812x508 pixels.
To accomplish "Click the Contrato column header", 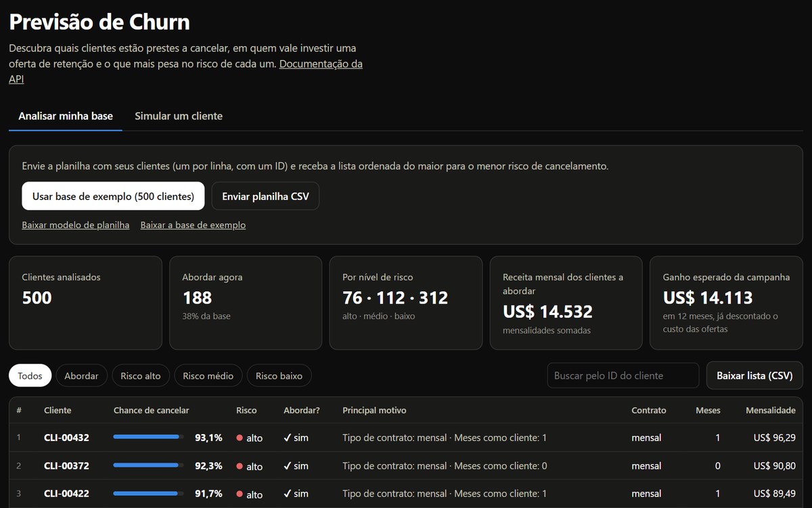I will (648, 410).
